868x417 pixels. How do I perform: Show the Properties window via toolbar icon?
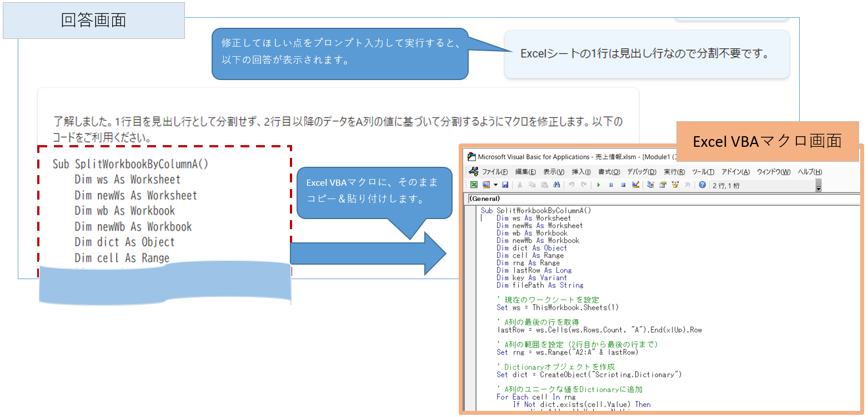(663, 185)
